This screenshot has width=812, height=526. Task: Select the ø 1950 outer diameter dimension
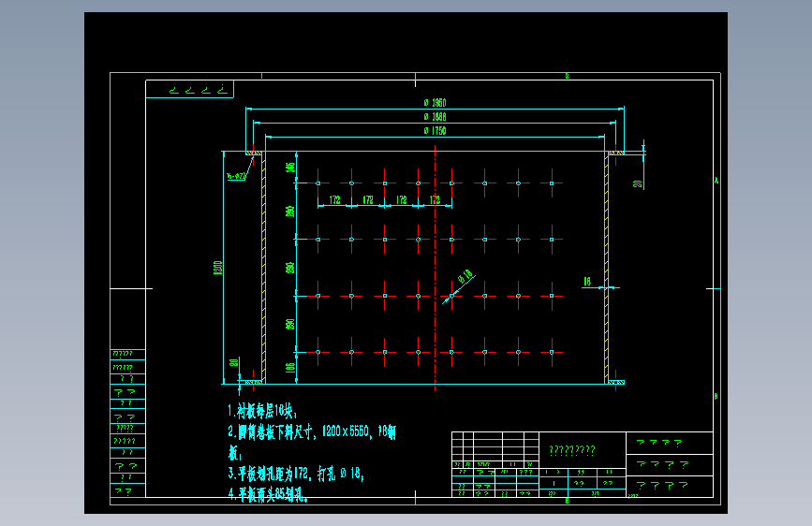pyautogui.click(x=435, y=103)
